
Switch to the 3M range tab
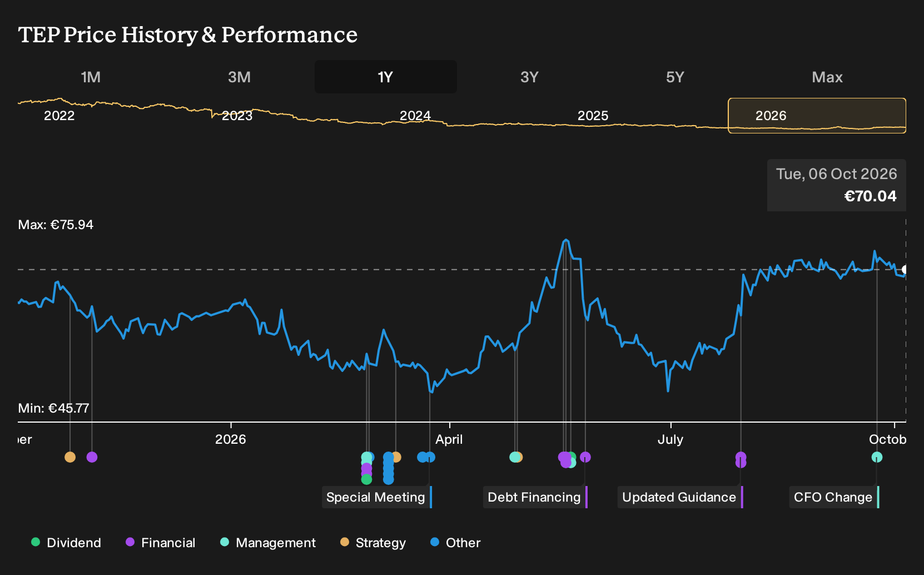pyautogui.click(x=239, y=77)
